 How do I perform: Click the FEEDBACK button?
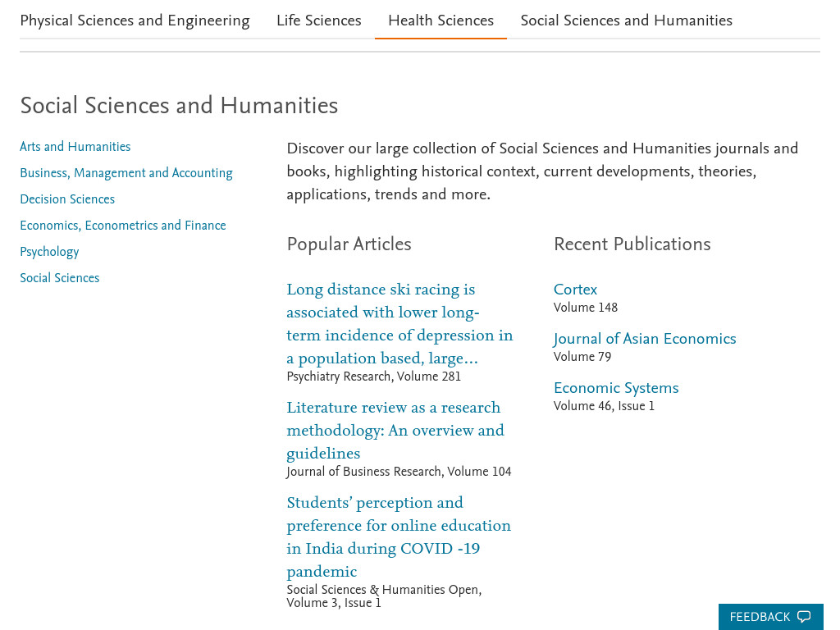point(770,617)
